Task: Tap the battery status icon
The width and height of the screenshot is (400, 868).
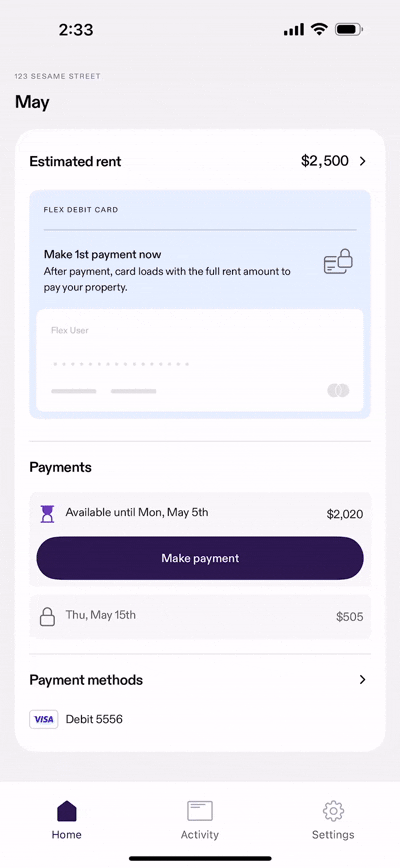Action: (349, 30)
